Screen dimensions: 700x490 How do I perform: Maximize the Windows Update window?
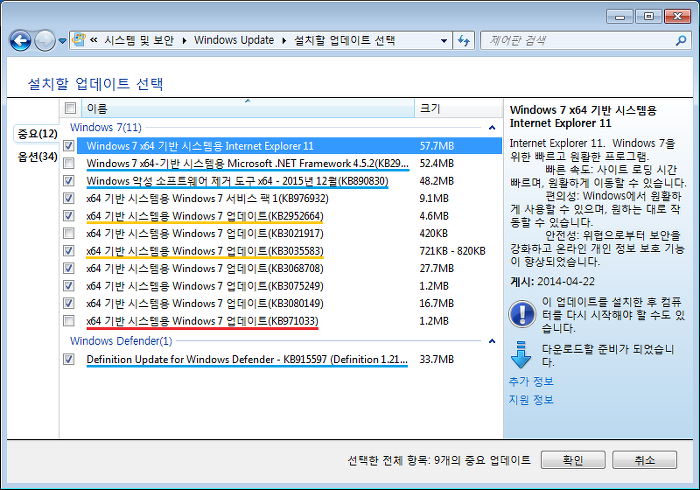[x=648, y=17]
